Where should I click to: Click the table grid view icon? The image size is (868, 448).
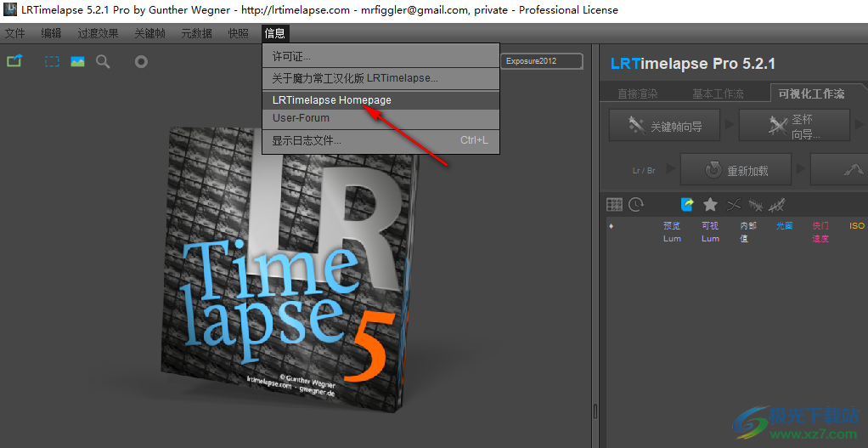[614, 204]
